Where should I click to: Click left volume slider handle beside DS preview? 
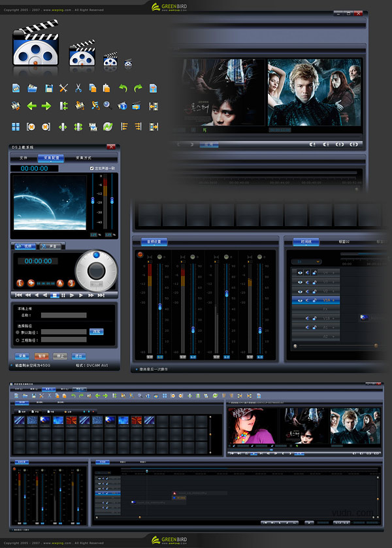(93, 201)
